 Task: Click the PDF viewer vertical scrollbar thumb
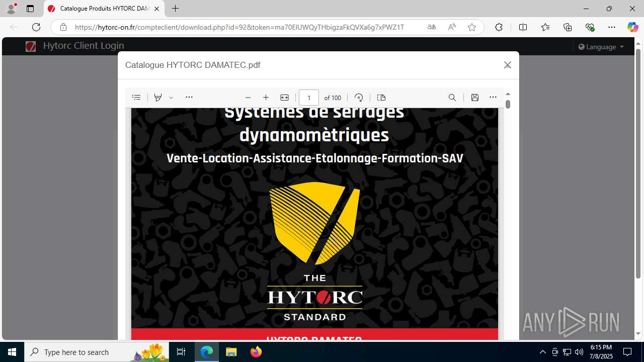[508, 104]
